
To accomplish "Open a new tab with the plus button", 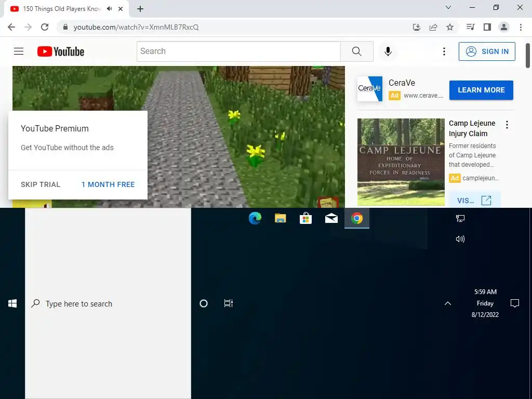I will 140,9.
